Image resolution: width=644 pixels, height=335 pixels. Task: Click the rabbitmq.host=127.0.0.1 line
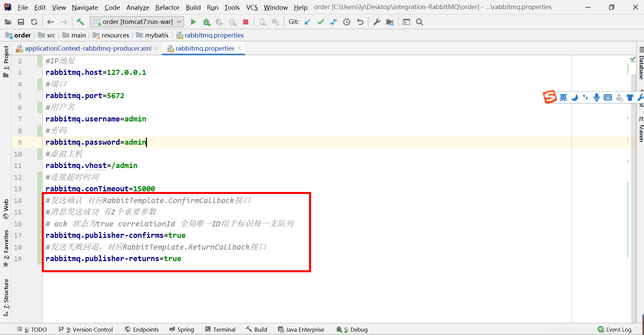point(96,73)
